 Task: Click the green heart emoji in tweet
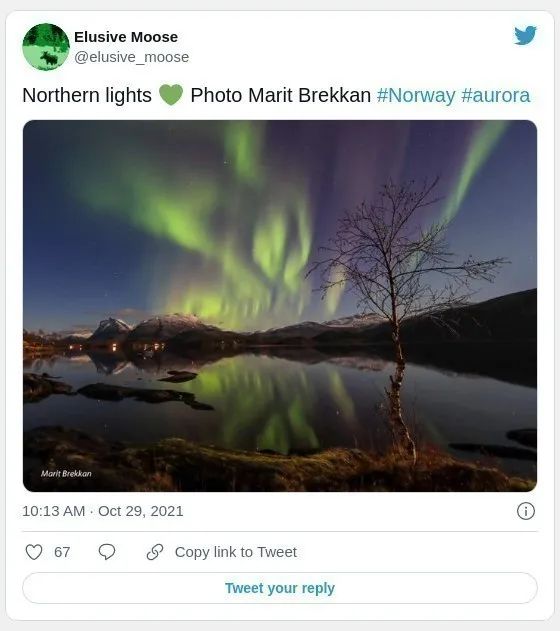point(171,95)
